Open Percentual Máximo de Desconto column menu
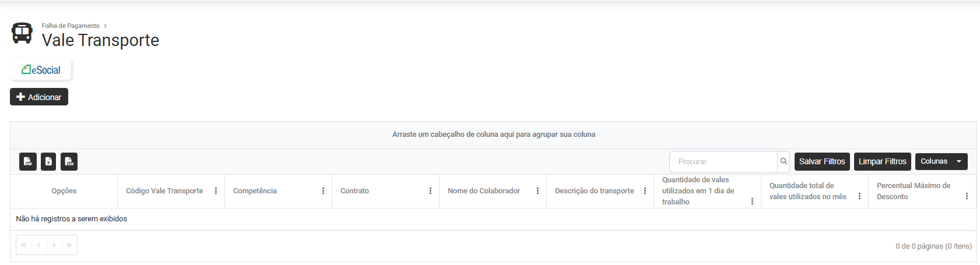Screen dimensions: 980x265 tap(967, 196)
